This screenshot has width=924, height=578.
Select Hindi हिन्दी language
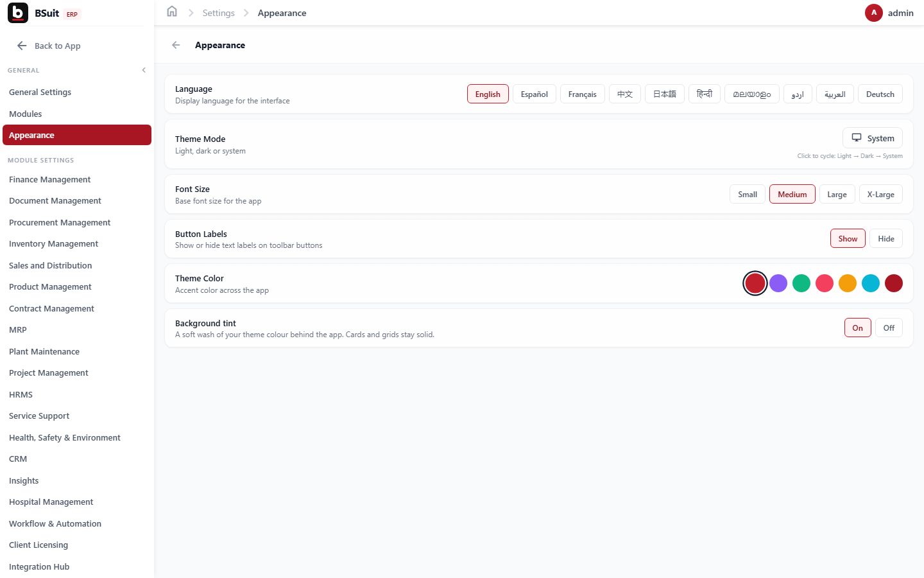click(705, 94)
